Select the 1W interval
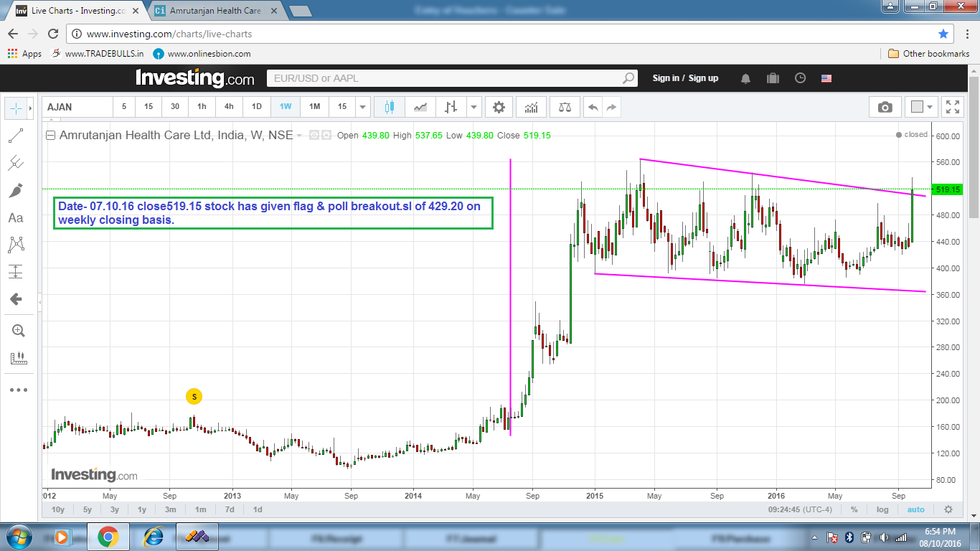Screen dimensions: 980x551 point(286,107)
